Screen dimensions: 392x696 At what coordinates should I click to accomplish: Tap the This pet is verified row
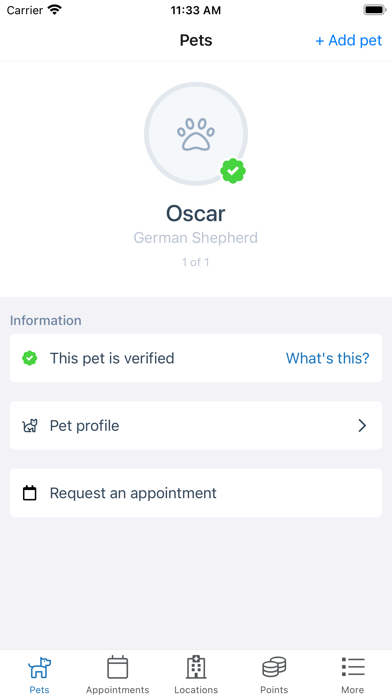coord(196,358)
